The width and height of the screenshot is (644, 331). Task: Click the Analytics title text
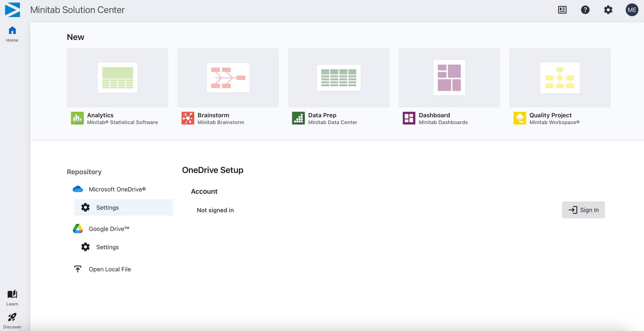click(100, 115)
